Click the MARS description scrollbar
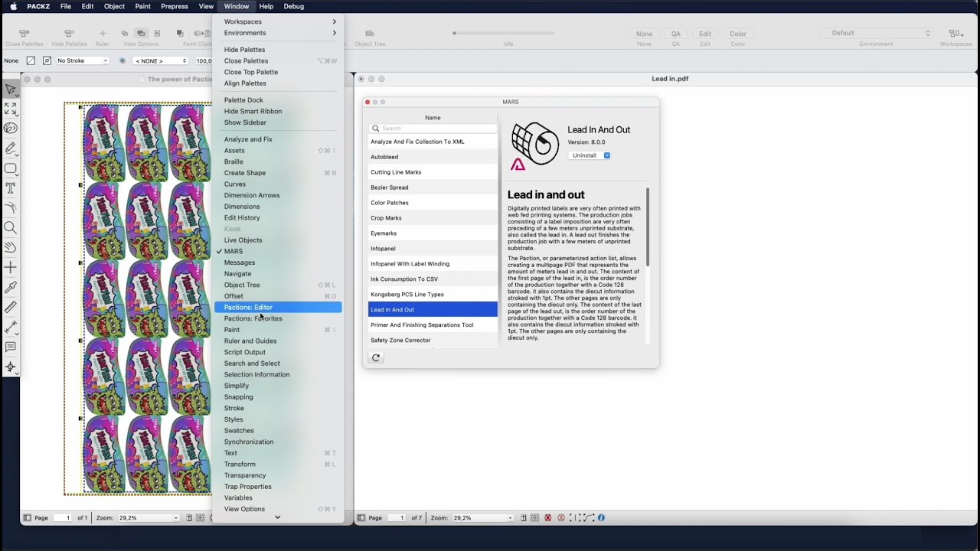980x551 pixels. click(x=648, y=227)
